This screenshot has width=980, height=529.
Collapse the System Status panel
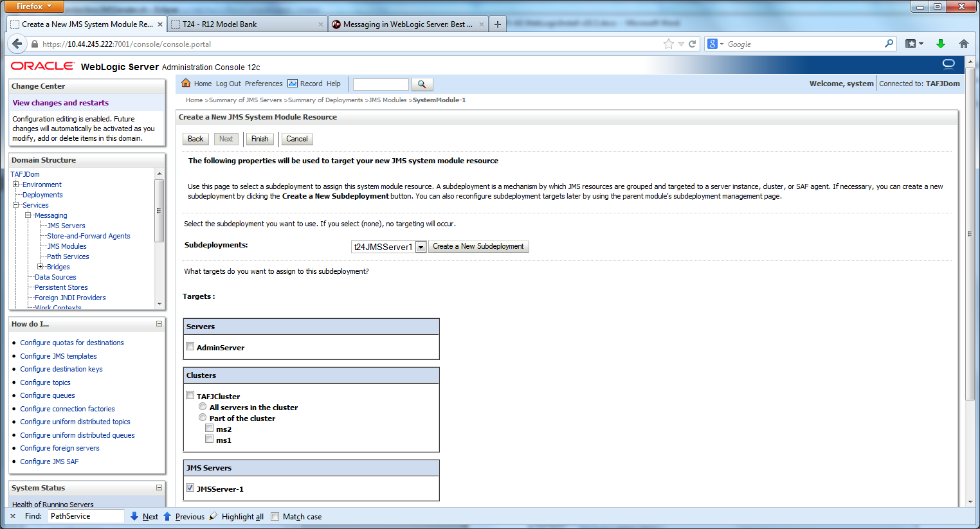(159, 488)
